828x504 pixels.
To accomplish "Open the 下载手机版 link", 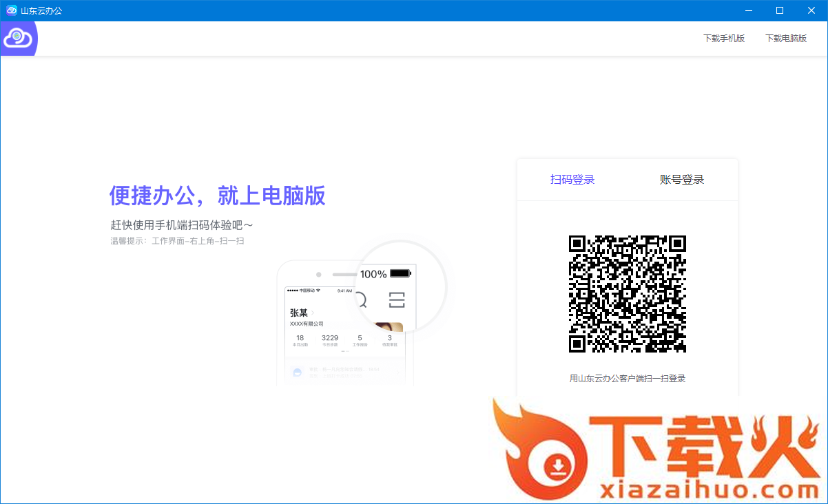I will 724,39.
